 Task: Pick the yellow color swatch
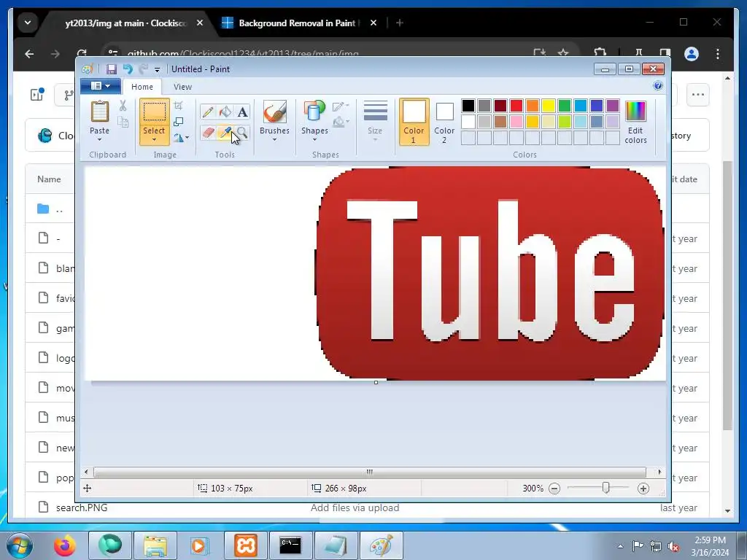pyautogui.click(x=549, y=106)
